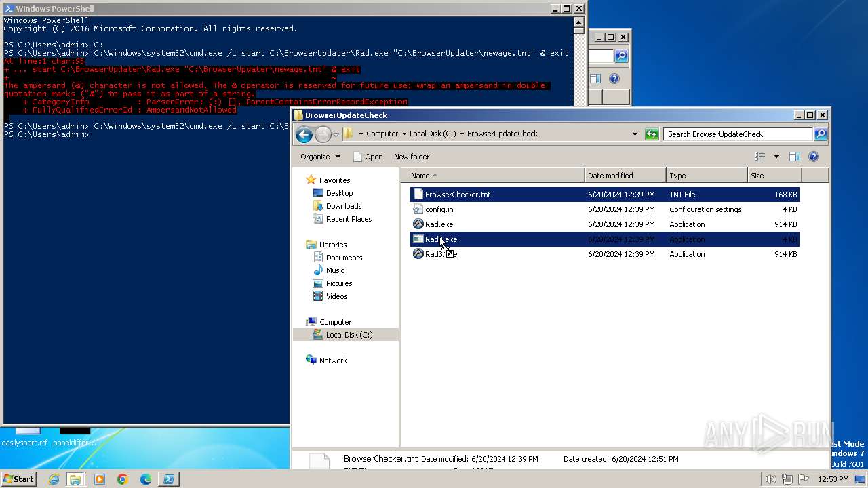Click the background window preview pane icon

pyautogui.click(x=595, y=79)
